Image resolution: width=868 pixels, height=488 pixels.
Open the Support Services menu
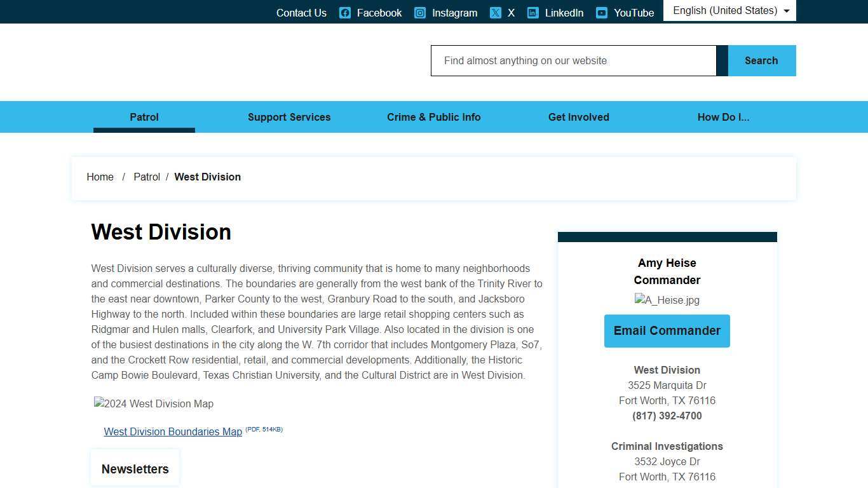(289, 117)
